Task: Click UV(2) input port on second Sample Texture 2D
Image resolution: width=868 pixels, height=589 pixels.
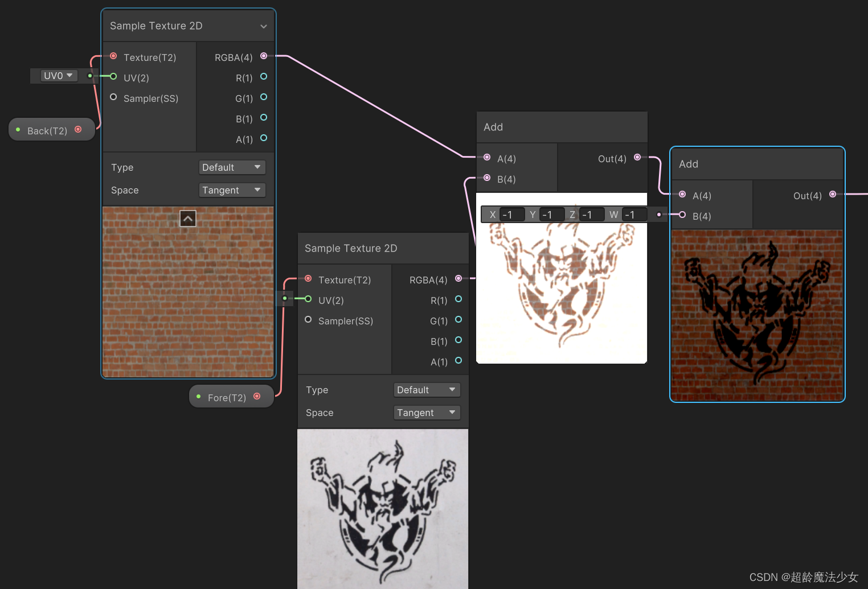Action: (308, 299)
